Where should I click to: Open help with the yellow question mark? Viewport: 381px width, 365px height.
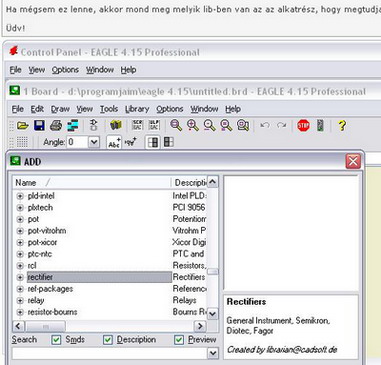(x=342, y=126)
